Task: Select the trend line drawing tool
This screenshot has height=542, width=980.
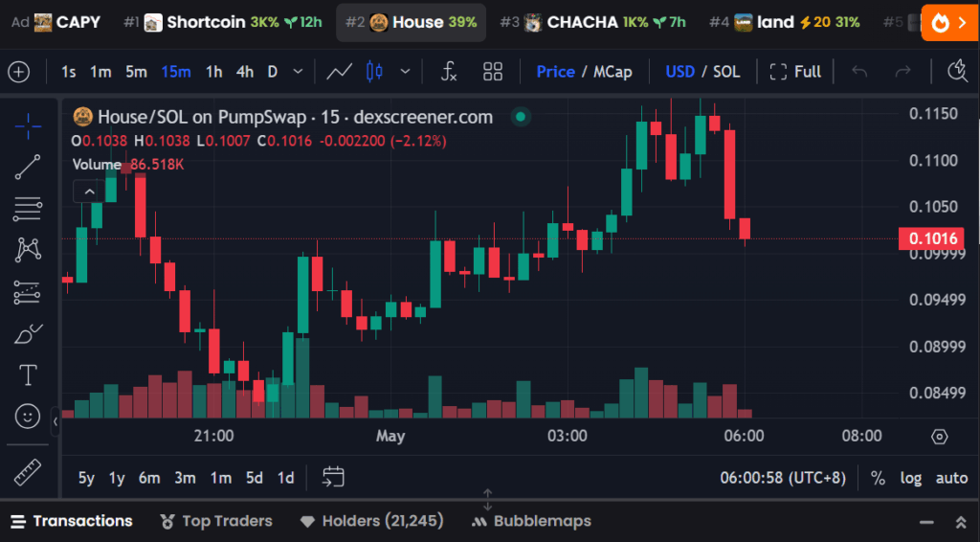Action: (x=28, y=167)
